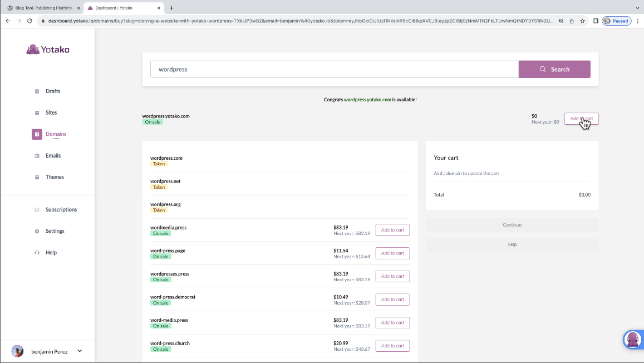The image size is (644, 363).
Task: Open Settings from sidebar
Action: click(55, 231)
